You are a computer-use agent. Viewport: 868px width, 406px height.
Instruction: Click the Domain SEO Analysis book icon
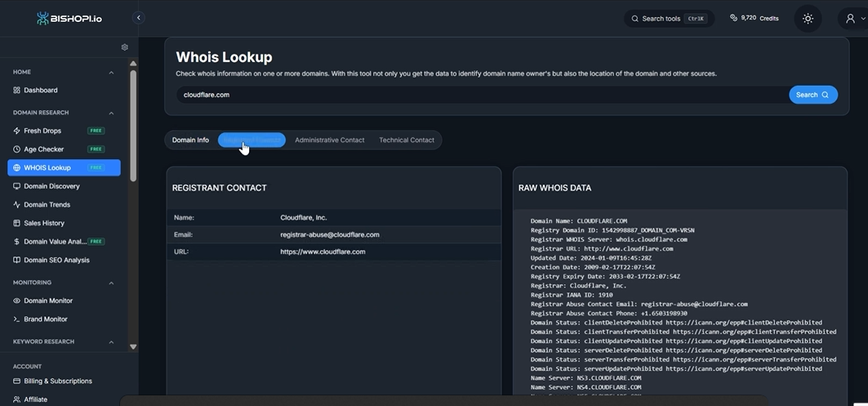pyautogui.click(x=16, y=260)
